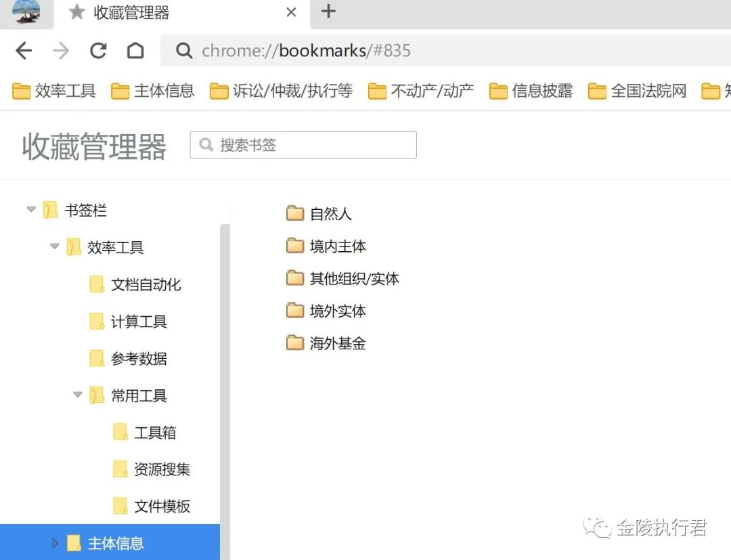Collapse the 常用工具 tree node
The image size is (731, 560).
click(x=77, y=395)
